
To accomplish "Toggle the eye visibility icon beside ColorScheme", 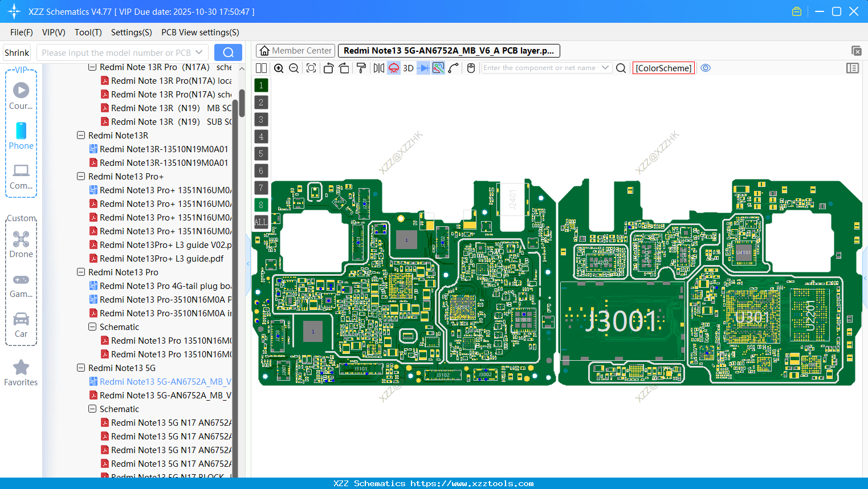I will pos(706,68).
